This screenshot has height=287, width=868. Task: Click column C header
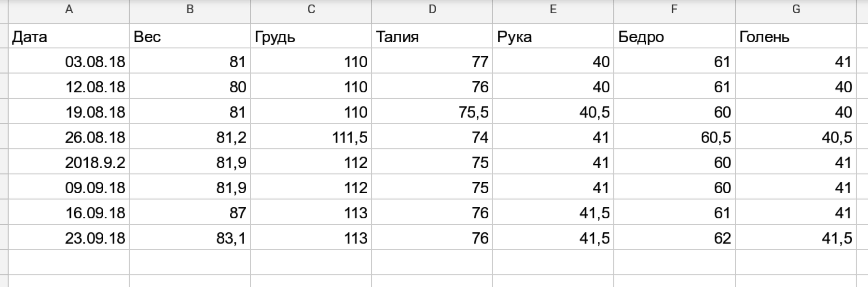[311, 9]
